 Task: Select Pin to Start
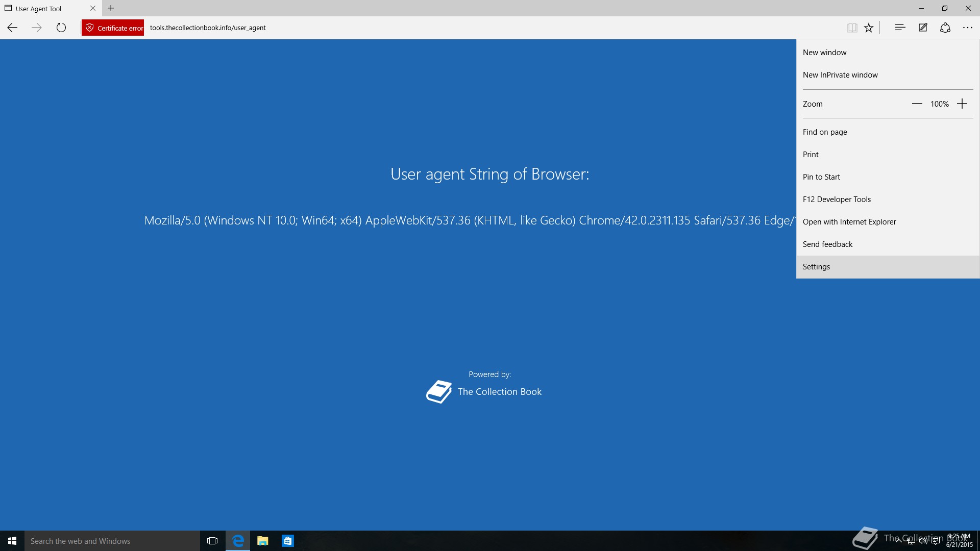point(888,177)
